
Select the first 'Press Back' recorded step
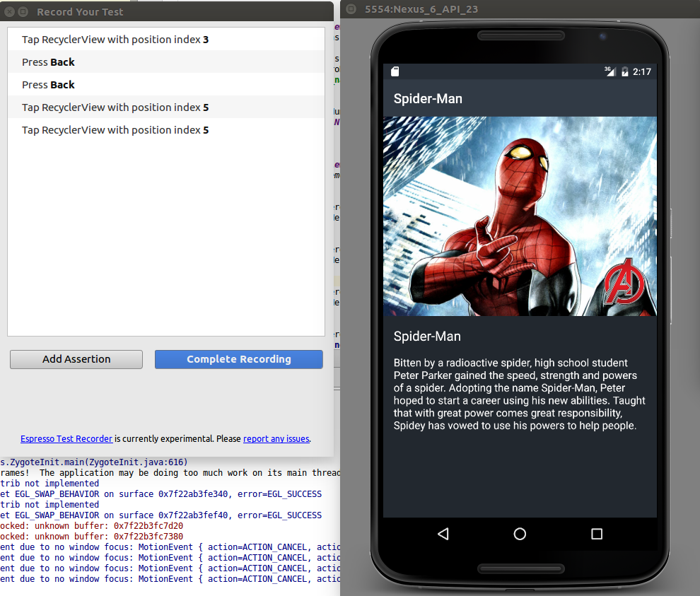(x=166, y=62)
